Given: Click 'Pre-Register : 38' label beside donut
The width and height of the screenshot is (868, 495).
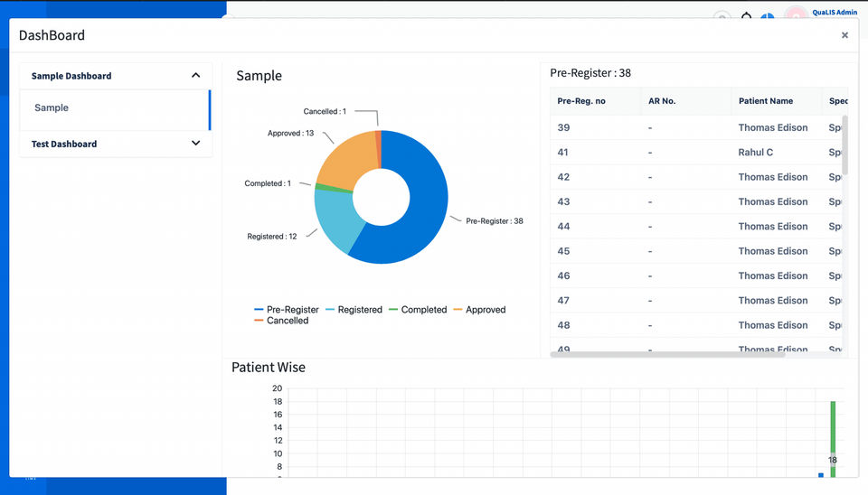Looking at the screenshot, I should (x=495, y=221).
